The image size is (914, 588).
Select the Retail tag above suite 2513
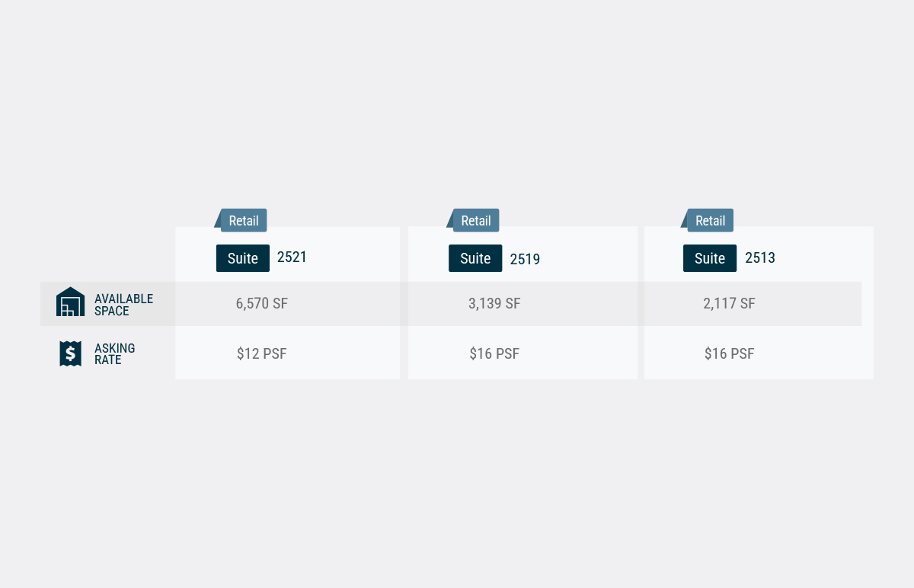[711, 220]
